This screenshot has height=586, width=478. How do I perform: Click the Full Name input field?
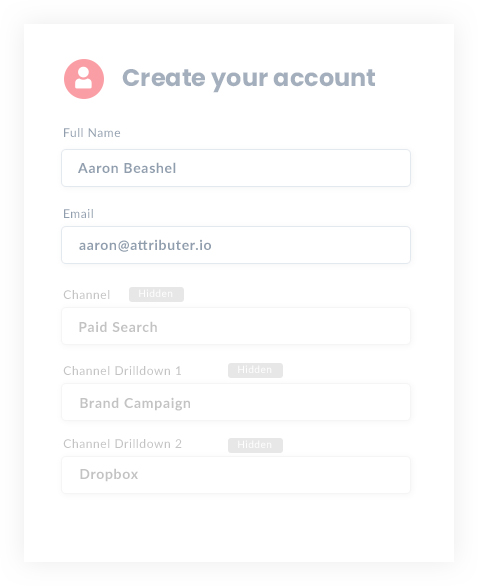pos(236,168)
